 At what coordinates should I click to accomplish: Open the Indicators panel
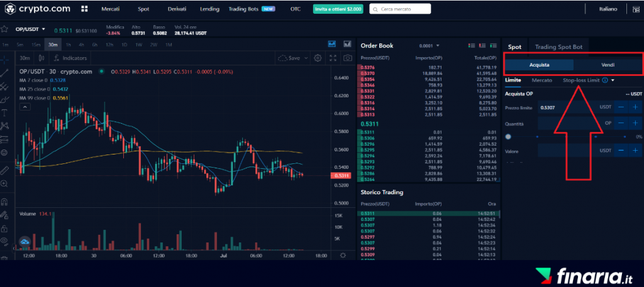pos(70,58)
